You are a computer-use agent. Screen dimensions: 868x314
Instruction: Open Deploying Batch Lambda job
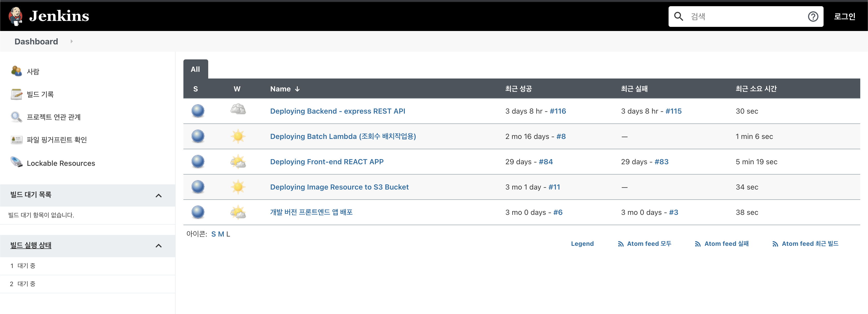[343, 136]
